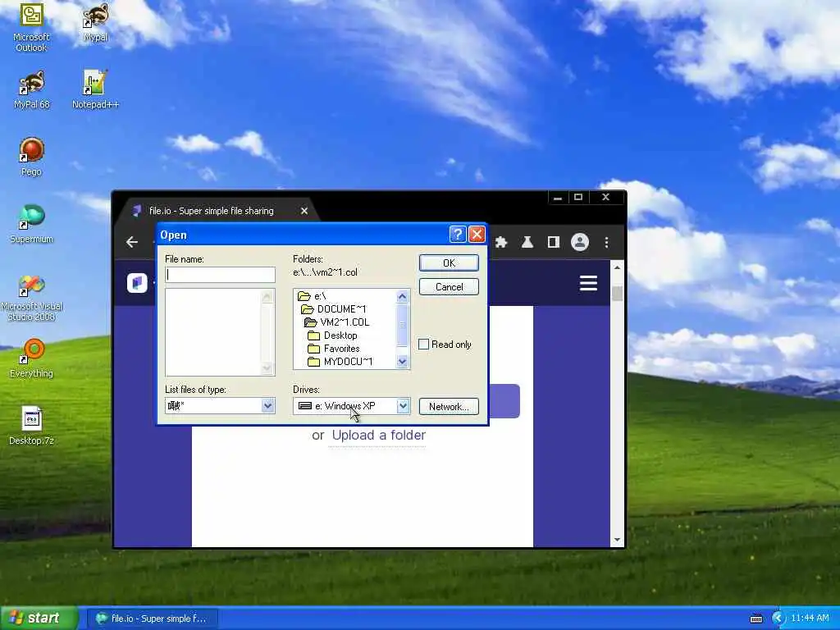The image size is (840, 630).
Task: Open the browser three-dot menu
Action: pos(606,242)
